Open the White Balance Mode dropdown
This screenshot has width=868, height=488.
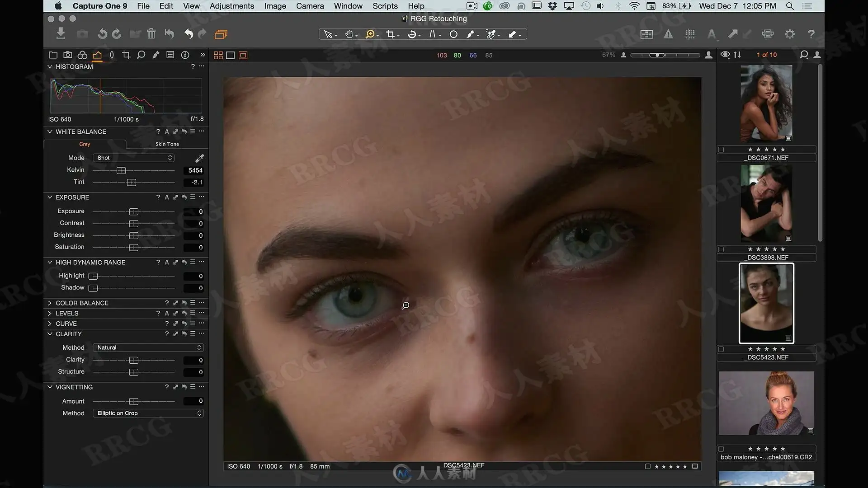133,158
